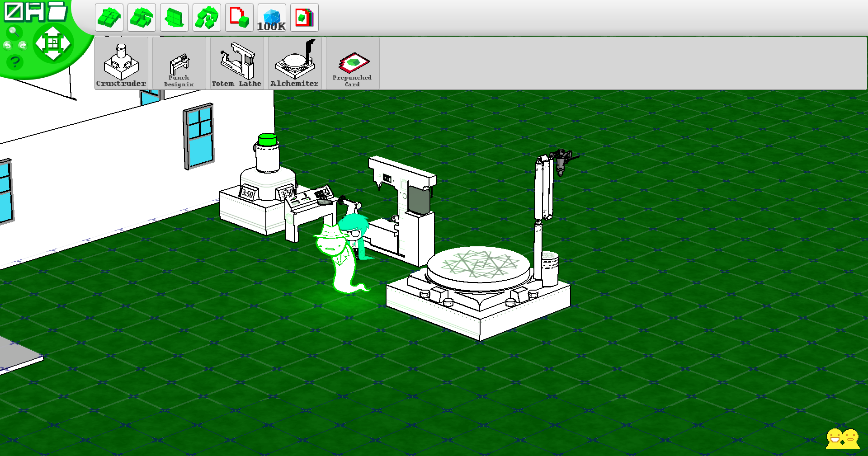Activate the magnifying glass zoom tool
This screenshot has height=456, width=868.
click(x=14, y=32)
